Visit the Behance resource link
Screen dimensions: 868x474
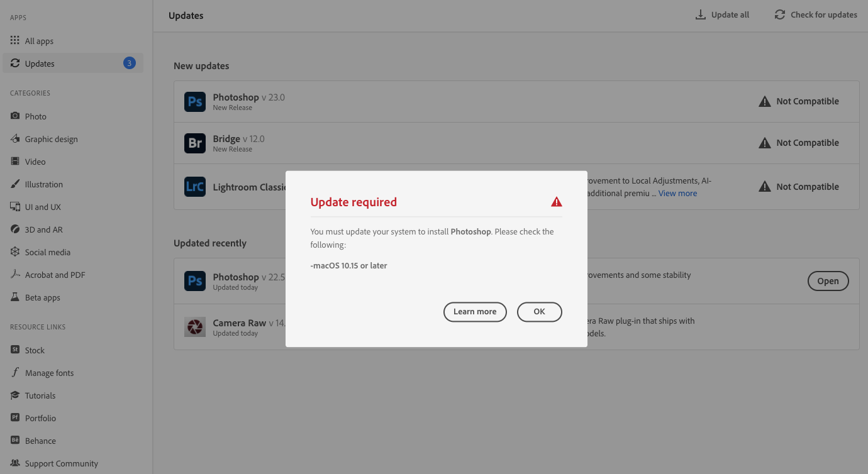point(33,441)
